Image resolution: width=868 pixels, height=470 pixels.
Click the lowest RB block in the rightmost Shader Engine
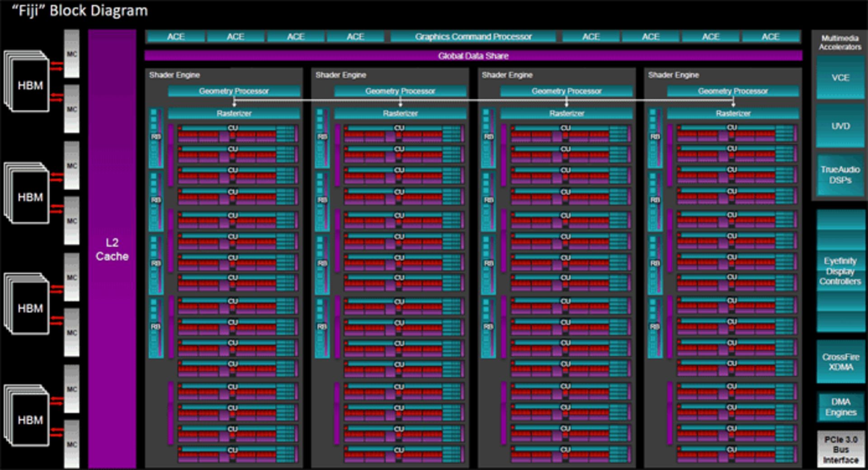pyautogui.click(x=655, y=328)
